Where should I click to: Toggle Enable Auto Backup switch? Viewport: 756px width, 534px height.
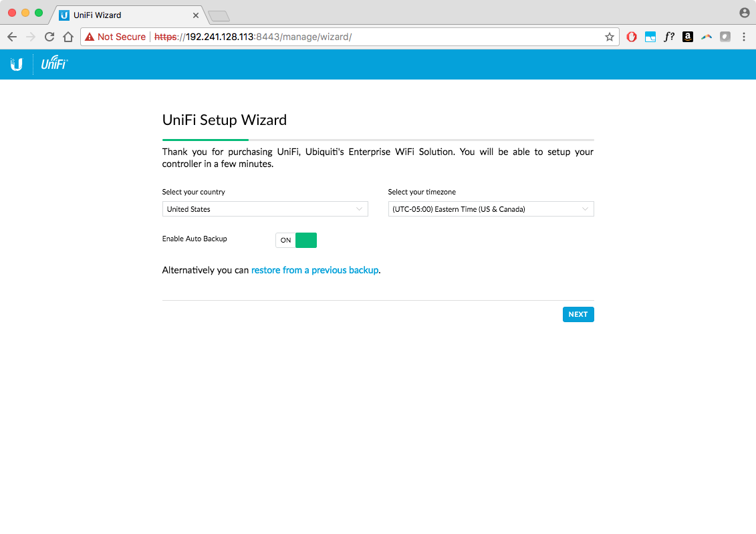click(296, 240)
